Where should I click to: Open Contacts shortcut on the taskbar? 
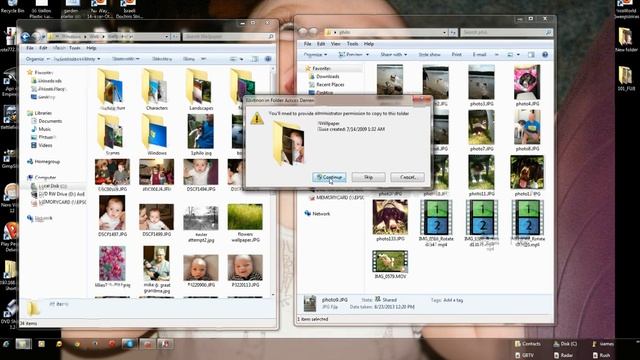[x=528, y=344]
